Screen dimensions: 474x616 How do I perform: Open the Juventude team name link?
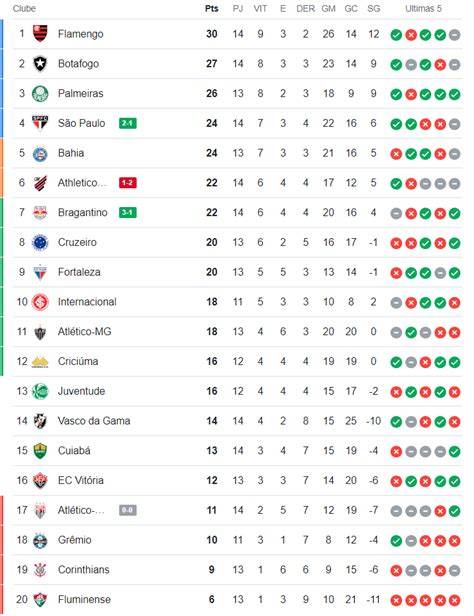81,391
